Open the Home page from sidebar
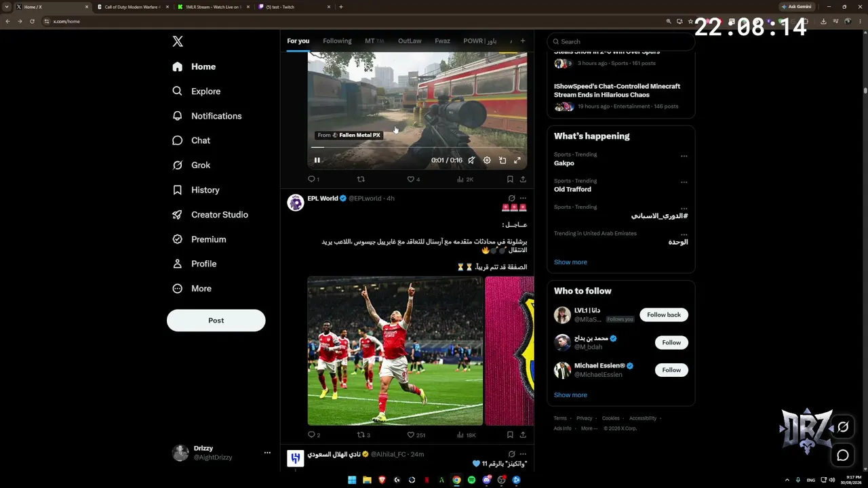 coord(194,66)
